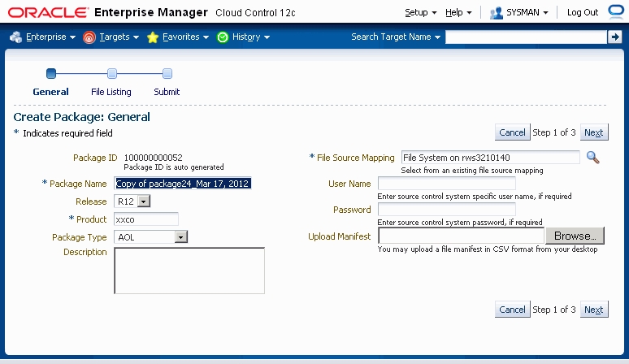Open the Setup menu
The image size is (629, 364).
(x=420, y=12)
